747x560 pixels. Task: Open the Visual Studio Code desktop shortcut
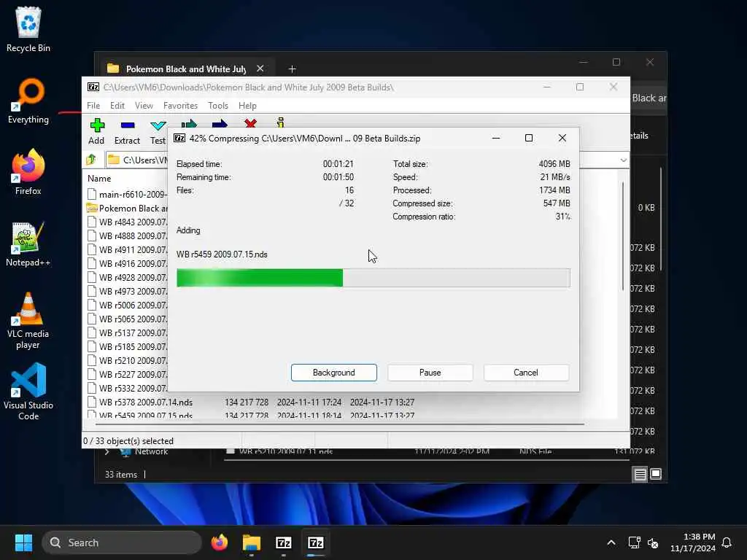(x=28, y=392)
